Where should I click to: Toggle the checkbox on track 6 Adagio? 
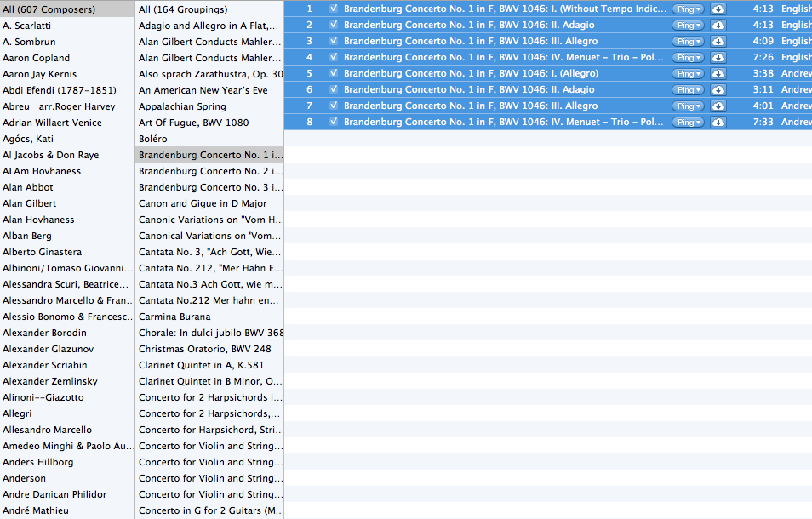tap(334, 89)
